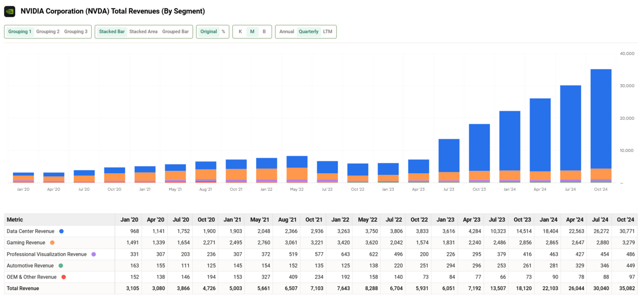This screenshot has height=298, width=644.
Task: Select the Data Center Revenue row label
Action: [x=30, y=231]
